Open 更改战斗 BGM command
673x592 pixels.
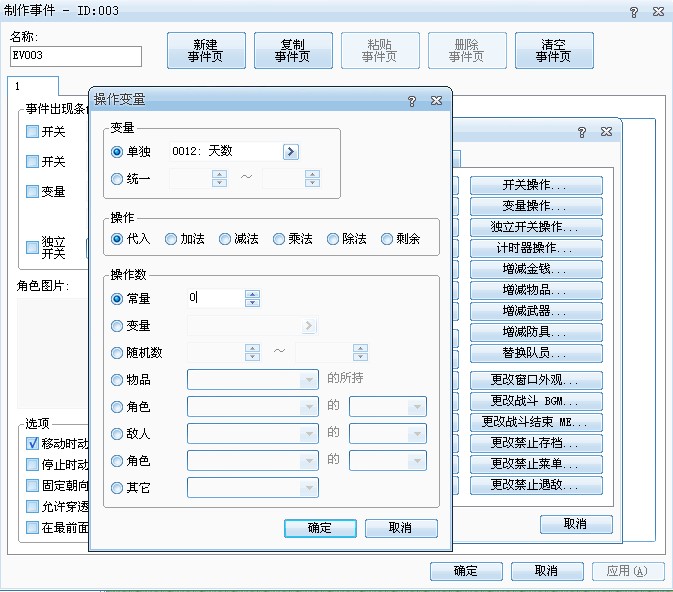pyautogui.click(x=536, y=401)
